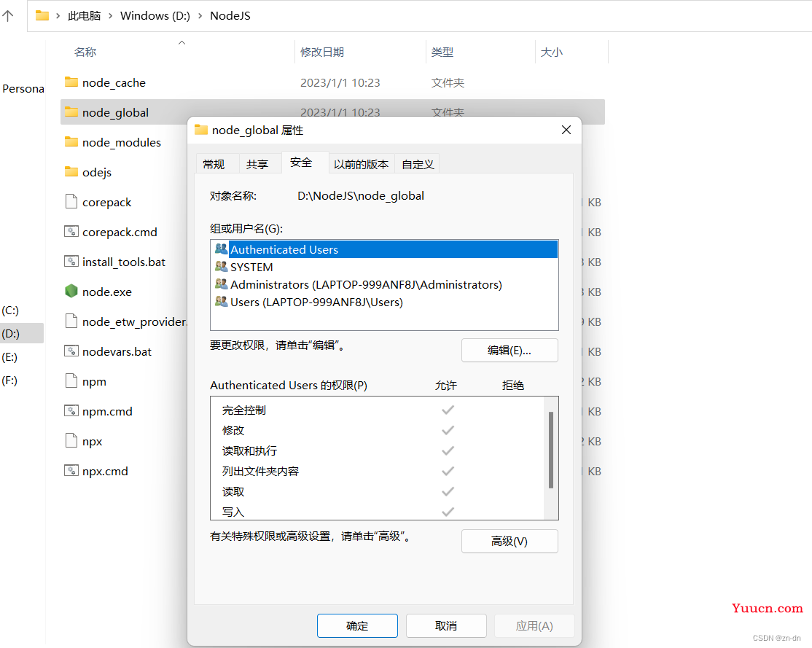This screenshot has width=812, height=648.
Task: Select the odejs folder icon
Action: point(71,171)
